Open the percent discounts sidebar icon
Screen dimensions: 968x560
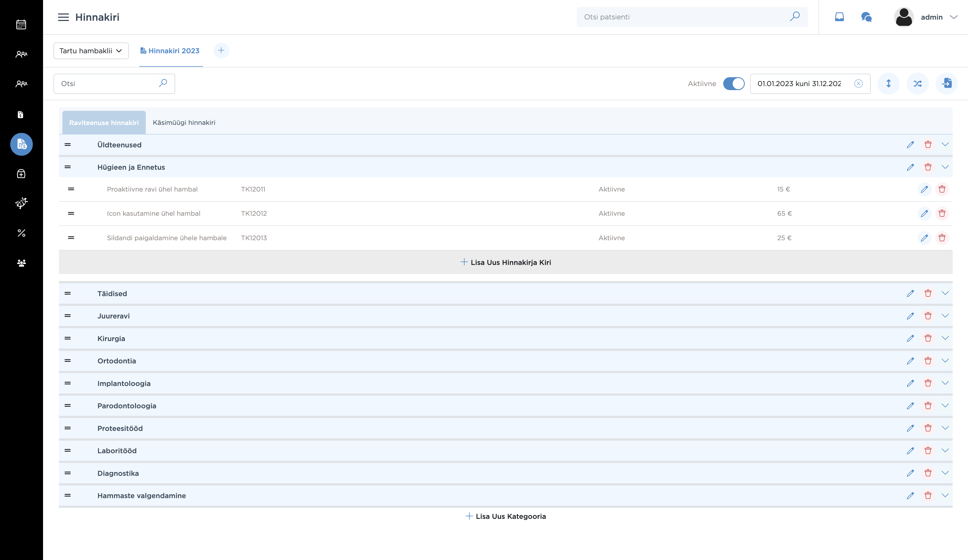click(21, 233)
